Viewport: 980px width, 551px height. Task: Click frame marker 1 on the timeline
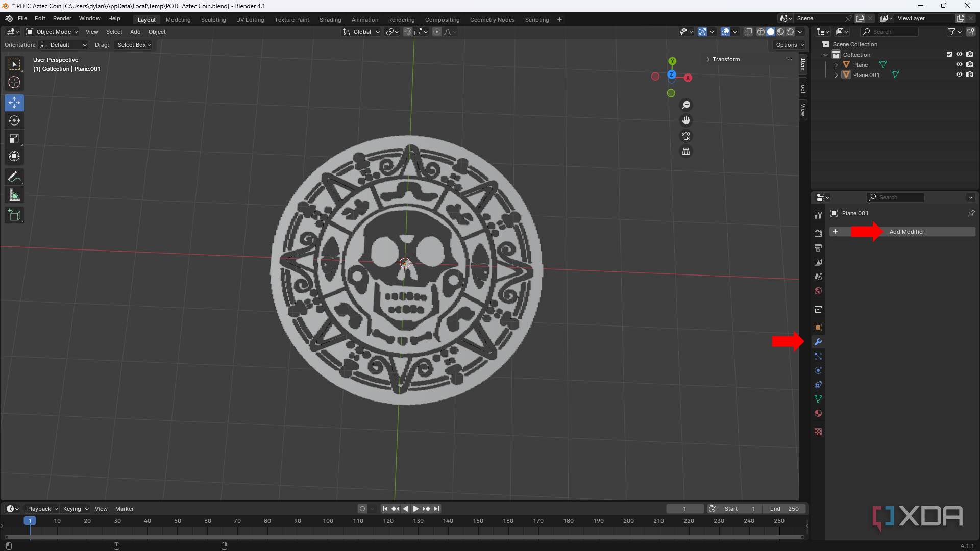30,520
